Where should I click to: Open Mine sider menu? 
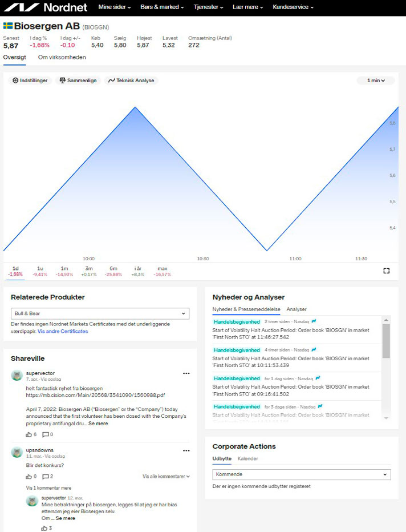[115, 7]
